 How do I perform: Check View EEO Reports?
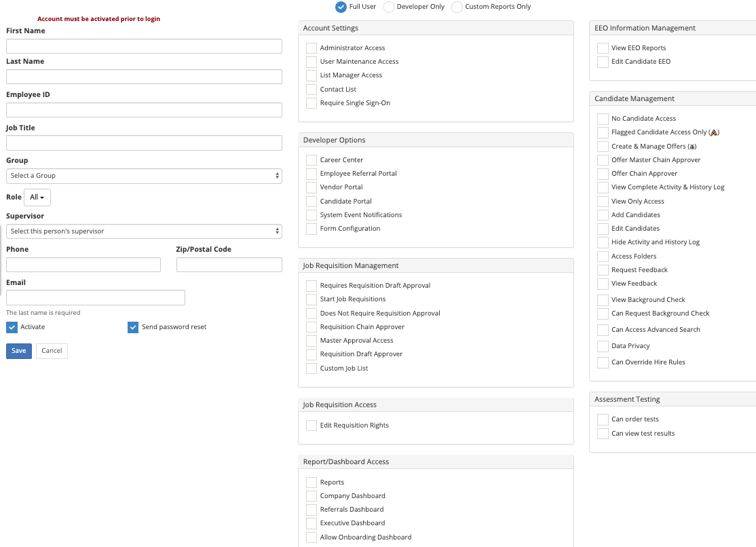pos(603,48)
